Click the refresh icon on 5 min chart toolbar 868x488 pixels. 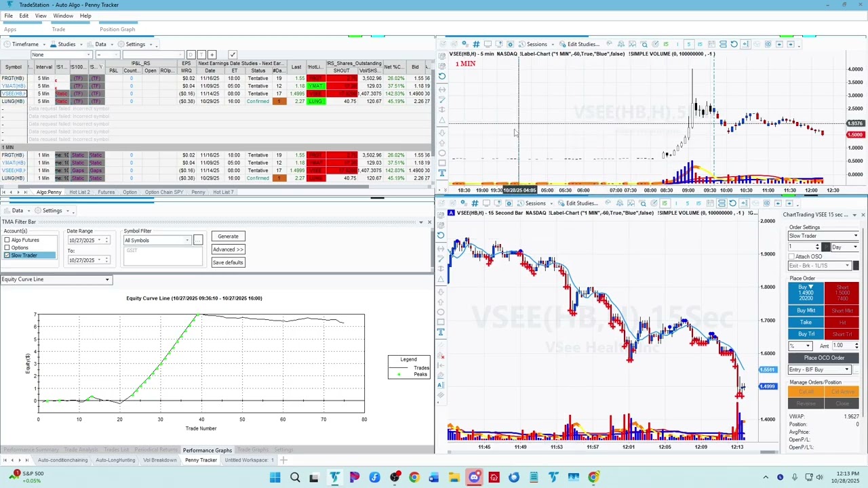pos(734,44)
